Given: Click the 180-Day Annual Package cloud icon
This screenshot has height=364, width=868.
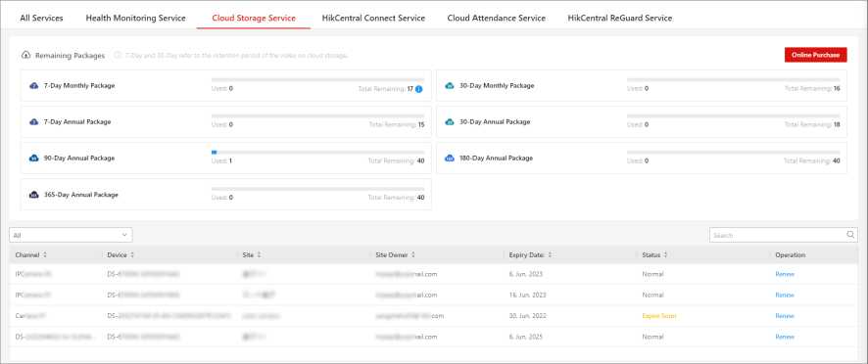Looking at the screenshot, I should [x=450, y=159].
